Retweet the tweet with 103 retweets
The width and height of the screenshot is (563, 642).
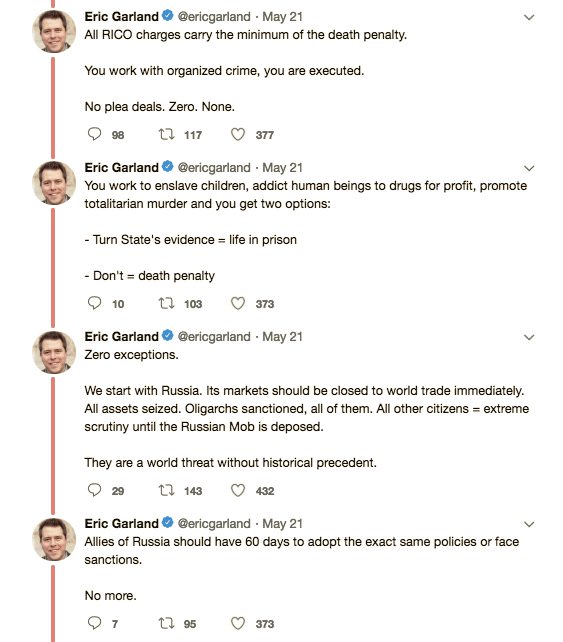tap(166, 303)
